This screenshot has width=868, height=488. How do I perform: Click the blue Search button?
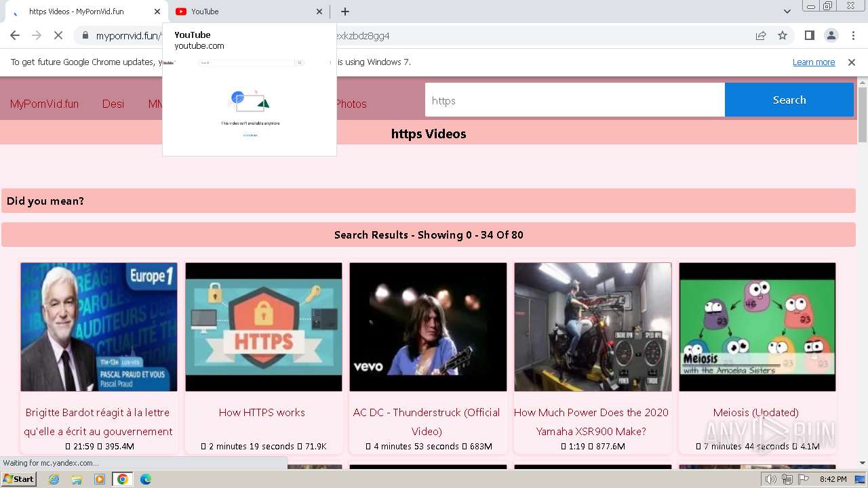click(789, 100)
